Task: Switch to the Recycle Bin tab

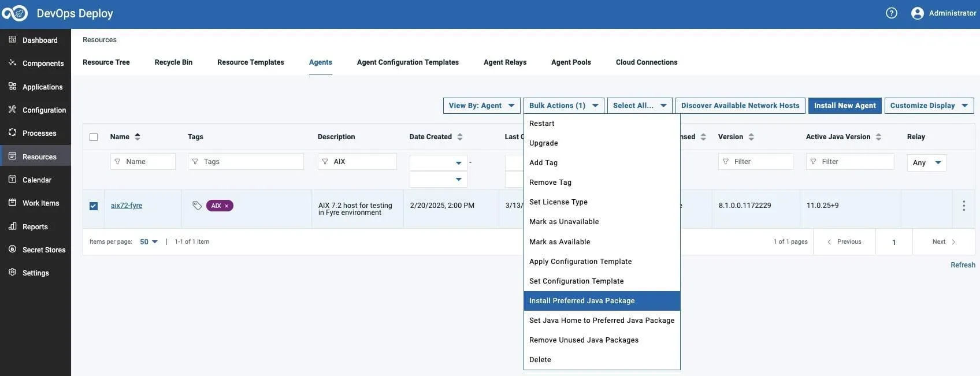Action: pyautogui.click(x=173, y=62)
